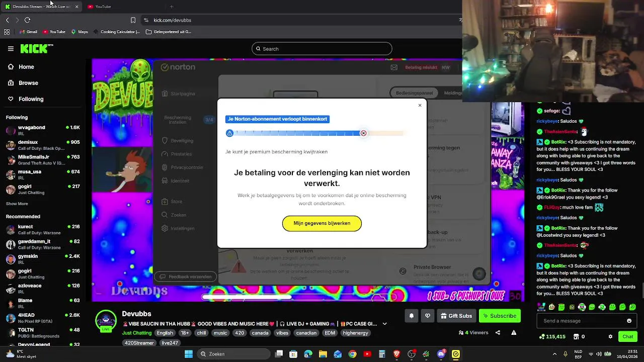Image resolution: width=644 pixels, height=362 pixels.
Task: View channel points 115,415
Action: coord(552,336)
